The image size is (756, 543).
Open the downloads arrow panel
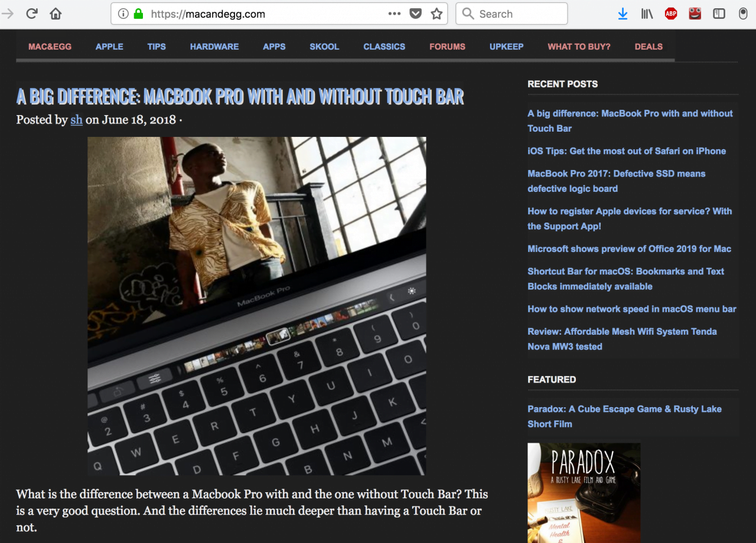pyautogui.click(x=623, y=14)
